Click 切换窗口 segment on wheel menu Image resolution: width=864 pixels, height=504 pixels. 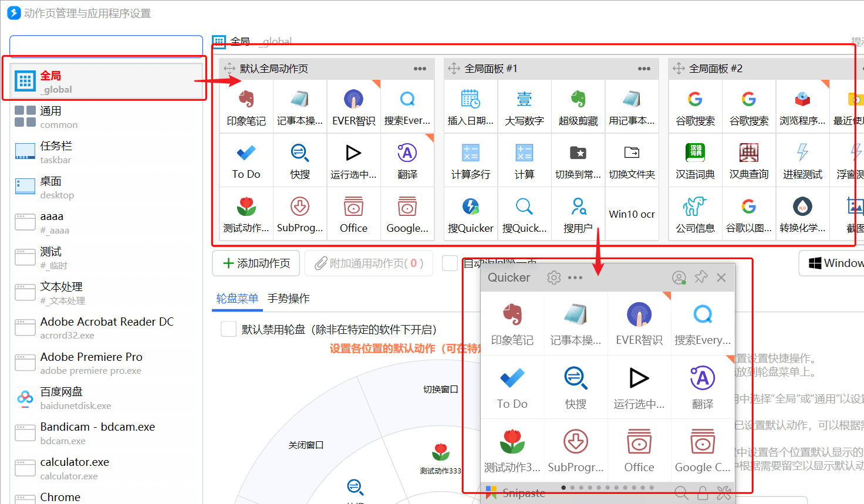[x=440, y=389]
